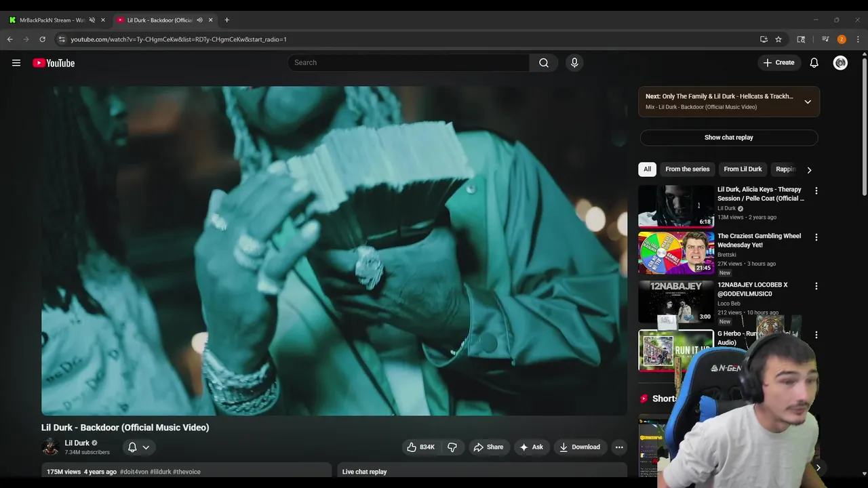Select the From the series chip
The height and width of the screenshot is (488, 868).
tap(687, 169)
